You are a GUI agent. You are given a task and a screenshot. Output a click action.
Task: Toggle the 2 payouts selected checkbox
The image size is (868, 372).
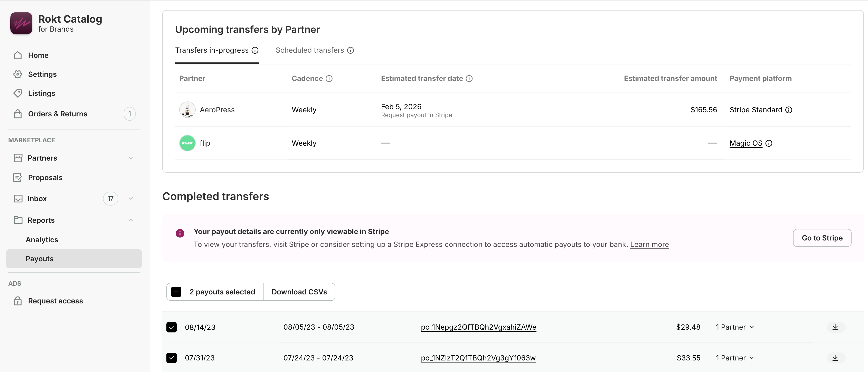[176, 292]
